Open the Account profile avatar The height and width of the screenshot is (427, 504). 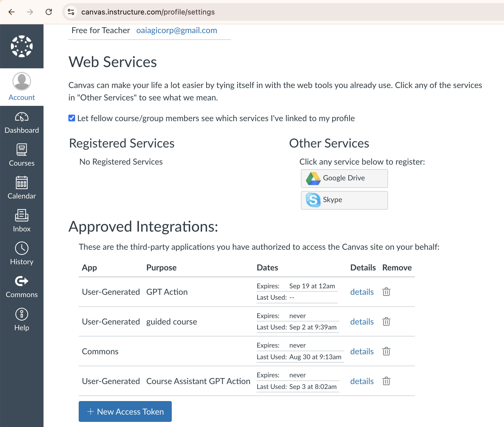tap(22, 81)
